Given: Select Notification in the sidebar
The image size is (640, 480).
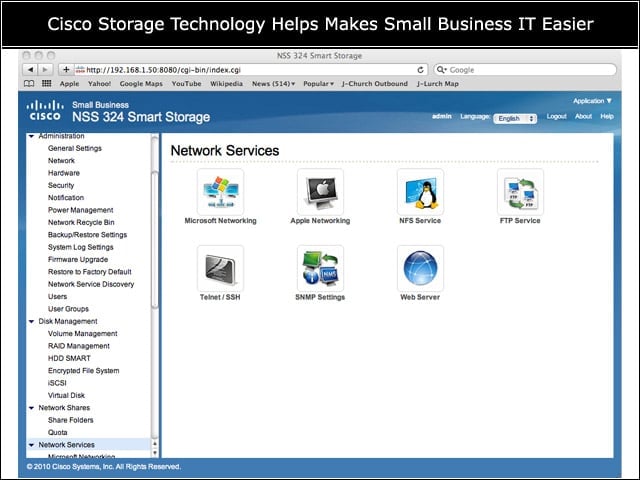Looking at the screenshot, I should pyautogui.click(x=66, y=198).
